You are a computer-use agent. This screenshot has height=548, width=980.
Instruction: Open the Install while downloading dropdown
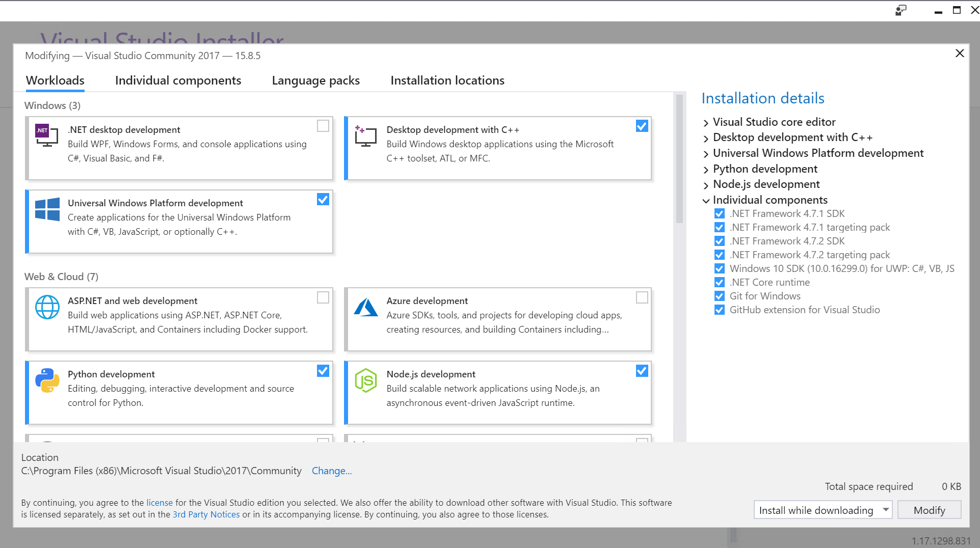tap(823, 510)
